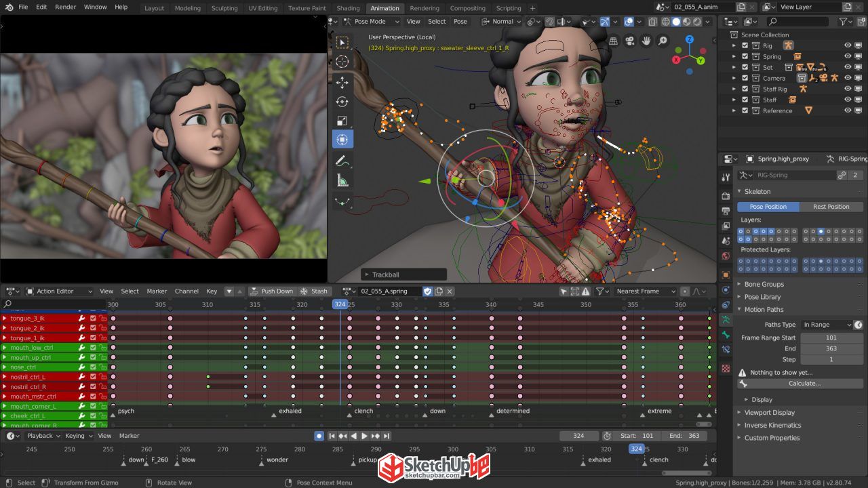This screenshot has width=868, height=488.
Task: Uncheck the Reference collection checkbox
Action: click(745, 110)
